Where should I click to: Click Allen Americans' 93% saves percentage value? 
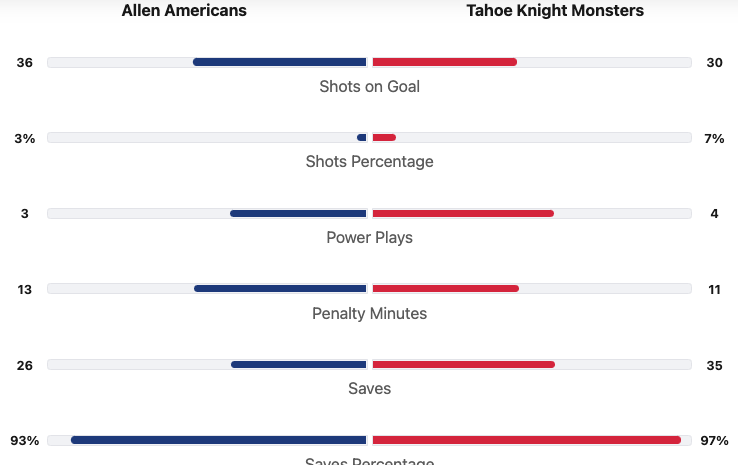(x=25, y=440)
